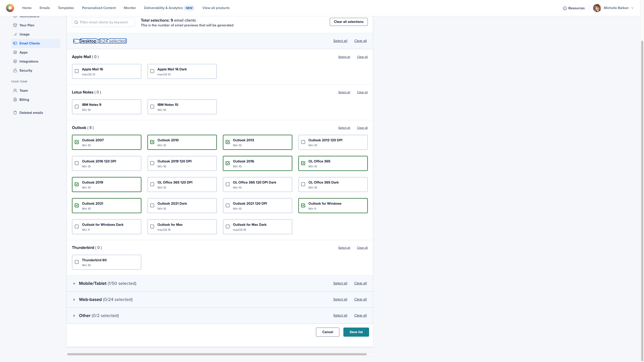Click the search magnifier icon in filter box
The image size is (644, 362).
point(76,22)
